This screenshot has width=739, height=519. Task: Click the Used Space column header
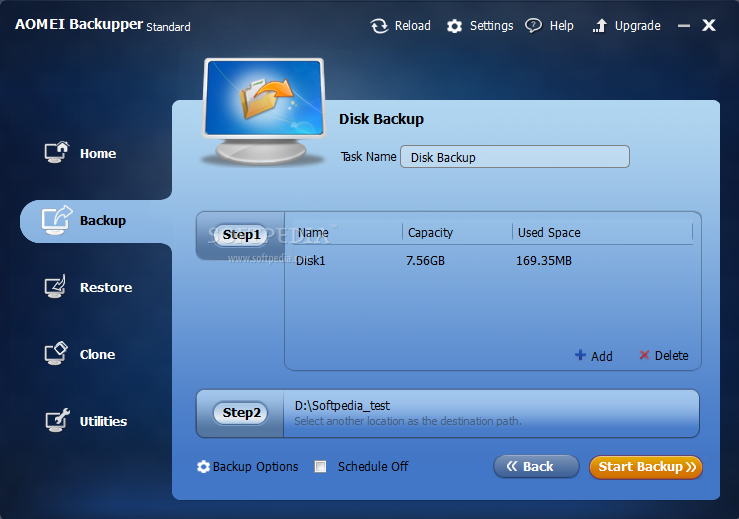[549, 233]
